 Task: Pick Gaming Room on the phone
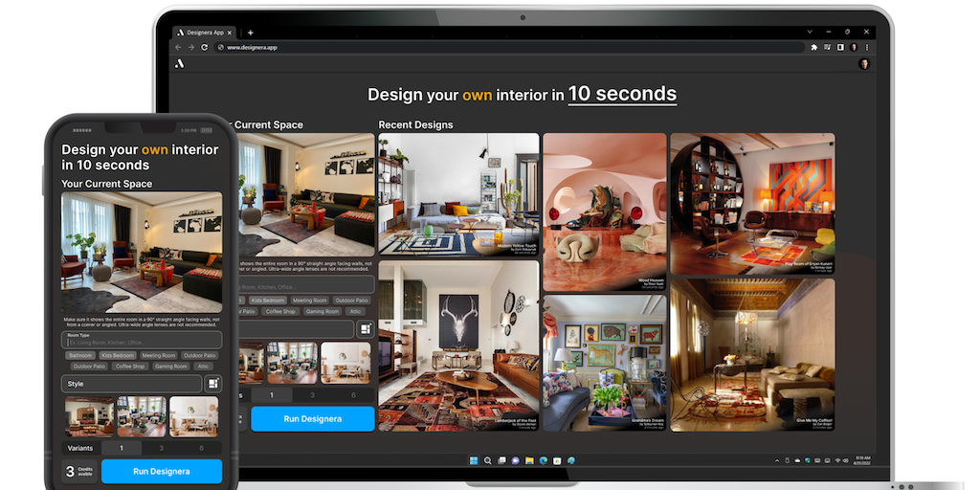click(x=170, y=367)
